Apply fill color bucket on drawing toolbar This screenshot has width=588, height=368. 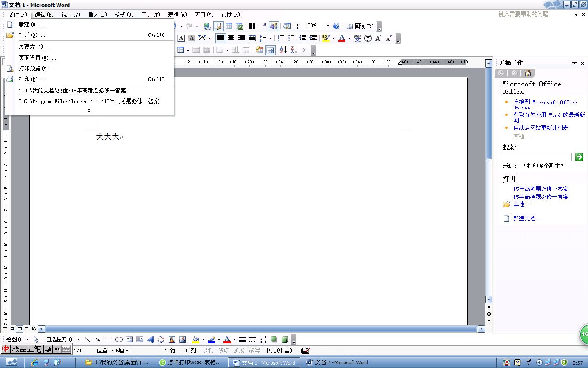196,339
